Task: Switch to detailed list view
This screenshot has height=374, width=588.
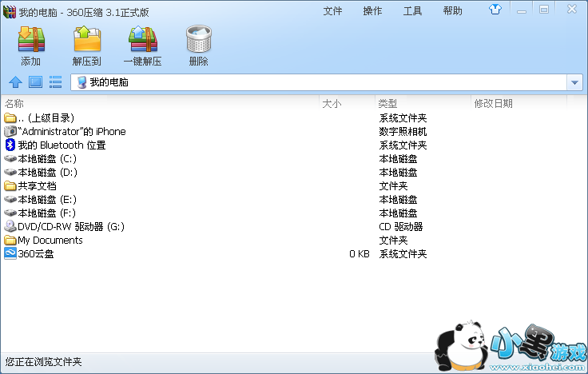Action: click(55, 82)
